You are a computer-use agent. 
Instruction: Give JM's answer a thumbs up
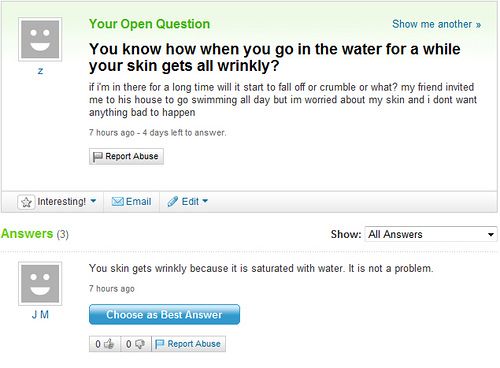coord(109,344)
